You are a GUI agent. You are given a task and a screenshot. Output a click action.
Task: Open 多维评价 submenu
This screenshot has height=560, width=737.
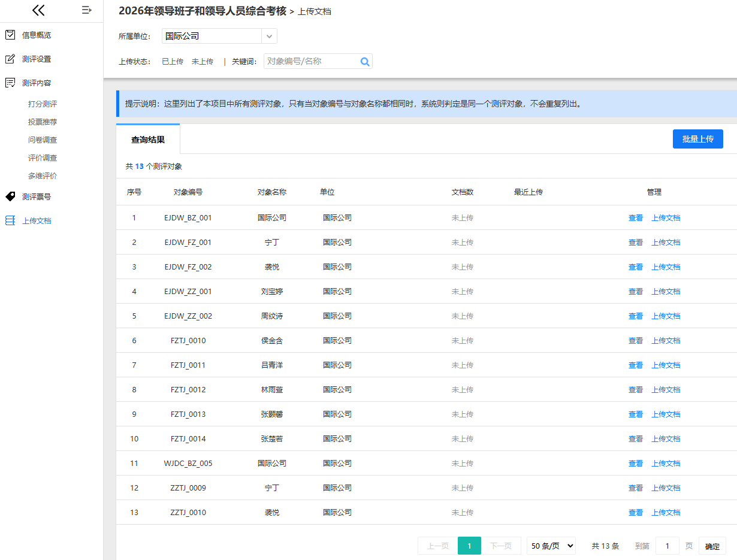(x=43, y=175)
